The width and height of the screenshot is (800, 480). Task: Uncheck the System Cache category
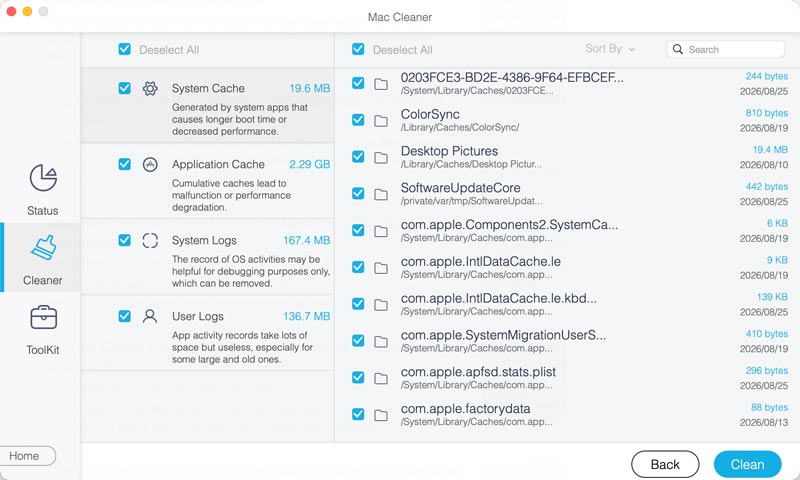click(x=124, y=88)
